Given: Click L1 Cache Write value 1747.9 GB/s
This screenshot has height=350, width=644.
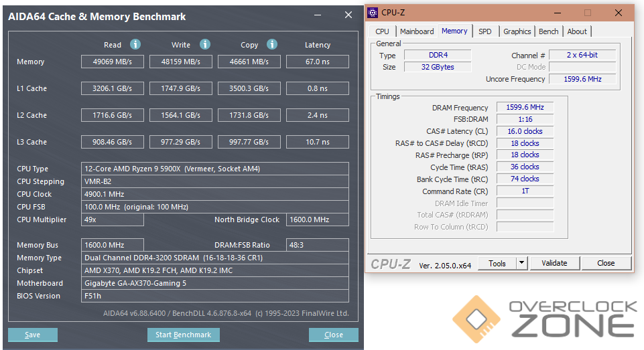Looking at the screenshot, I should 181,88.
